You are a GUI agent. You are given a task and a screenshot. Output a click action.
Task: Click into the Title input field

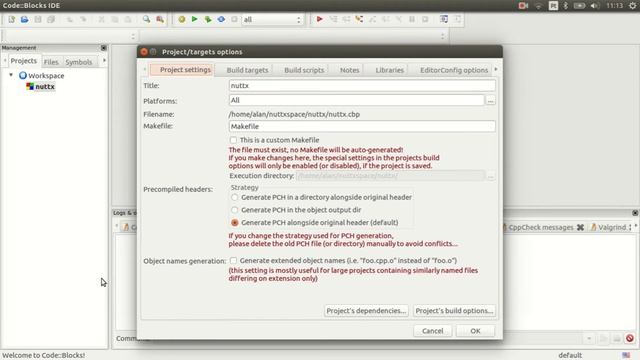362,85
